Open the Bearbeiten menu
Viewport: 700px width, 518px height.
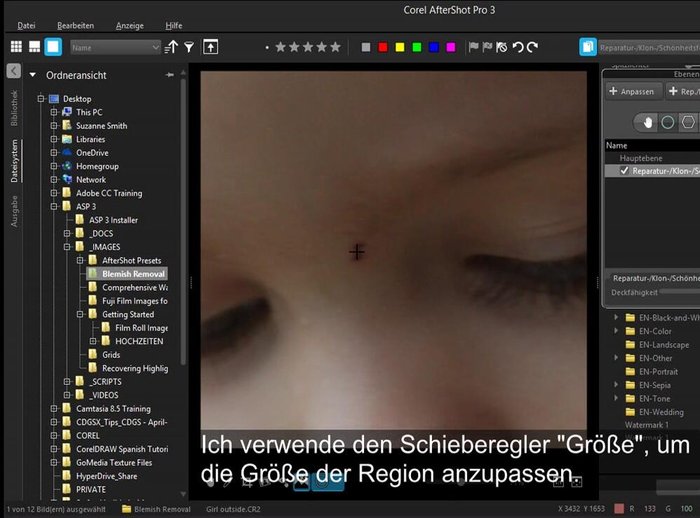[x=75, y=25]
